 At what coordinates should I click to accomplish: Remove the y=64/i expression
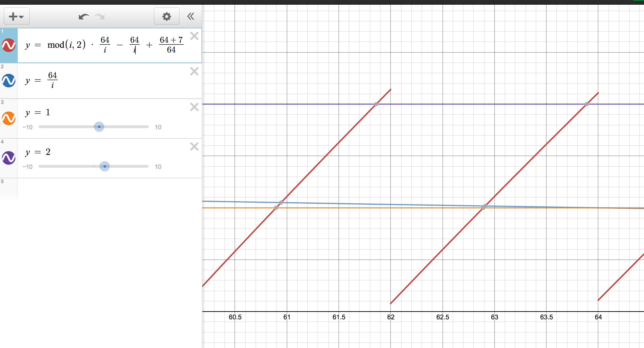(x=194, y=72)
